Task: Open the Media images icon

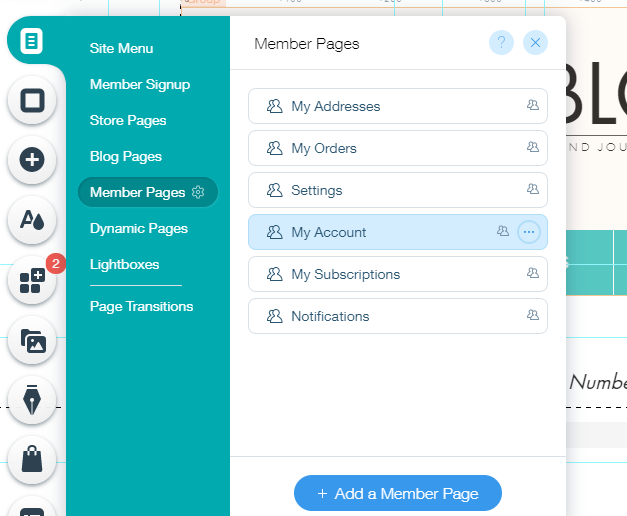Action: 32,340
